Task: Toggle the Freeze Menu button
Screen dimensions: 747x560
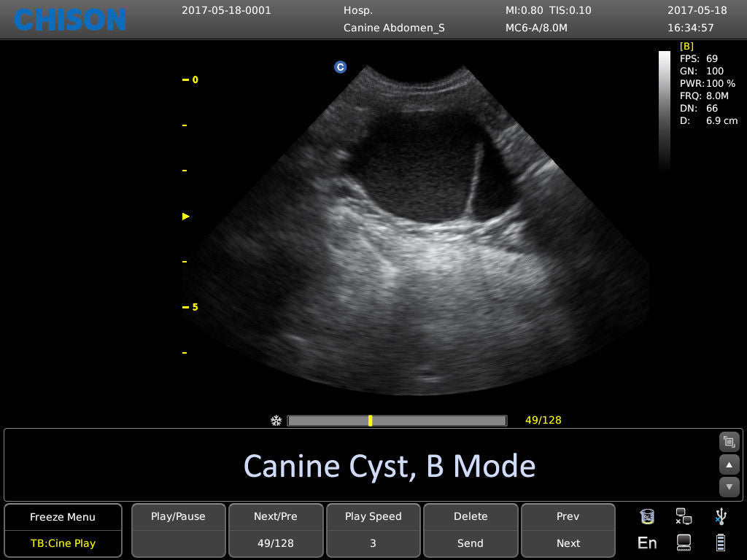Action: click(x=62, y=516)
